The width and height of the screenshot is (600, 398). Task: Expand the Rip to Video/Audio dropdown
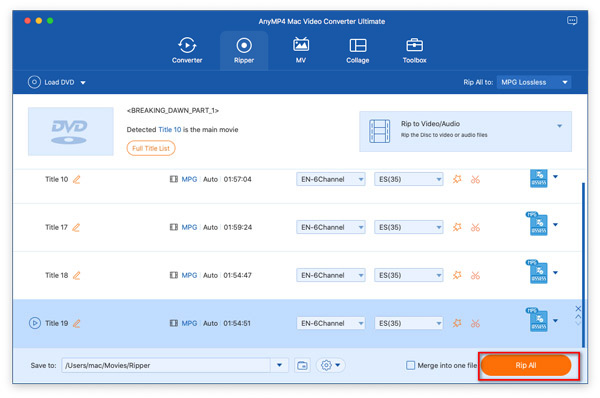click(x=559, y=126)
